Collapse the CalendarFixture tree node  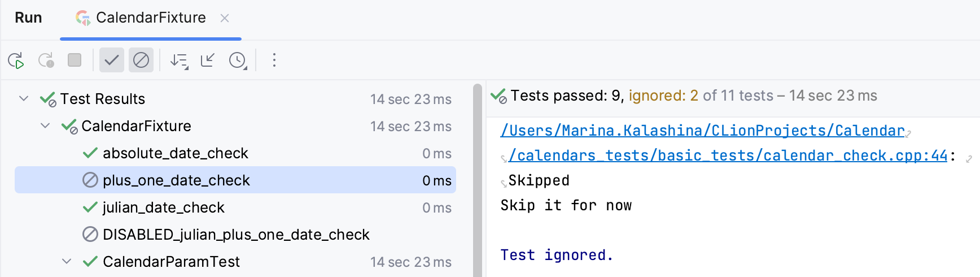click(45, 125)
